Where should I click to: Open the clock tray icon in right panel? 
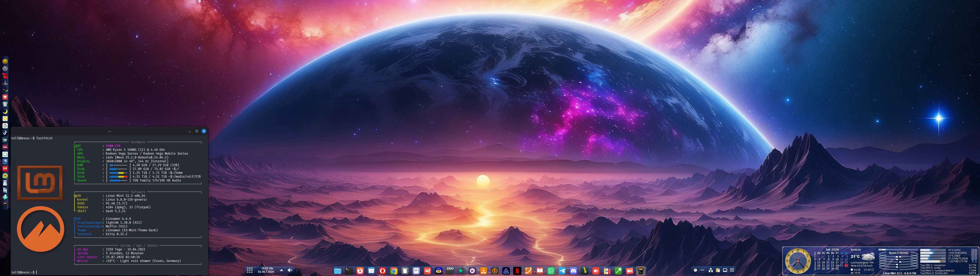695,270
